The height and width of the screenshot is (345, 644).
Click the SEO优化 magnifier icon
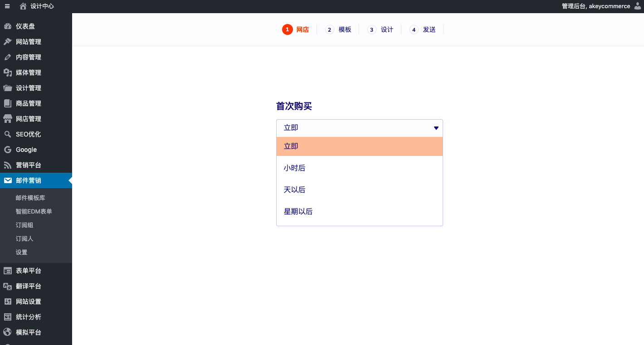[8, 134]
